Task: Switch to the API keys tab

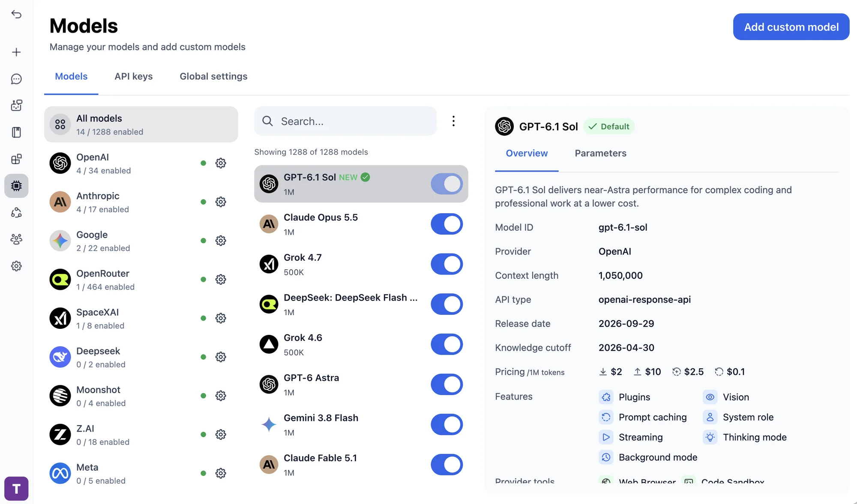Action: click(134, 76)
